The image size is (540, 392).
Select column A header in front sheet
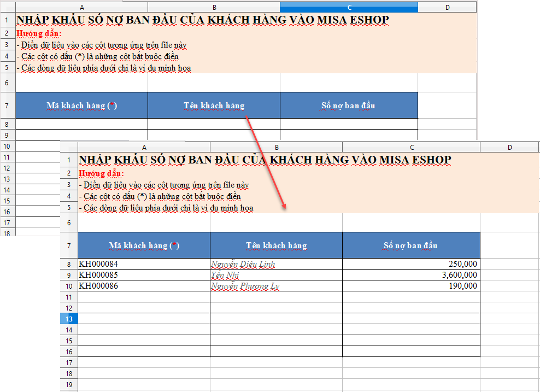pyautogui.click(x=144, y=147)
